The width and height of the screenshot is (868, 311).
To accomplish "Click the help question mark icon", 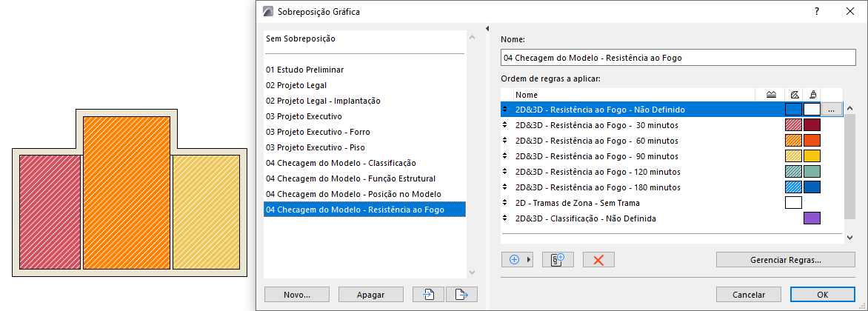I will 816,12.
